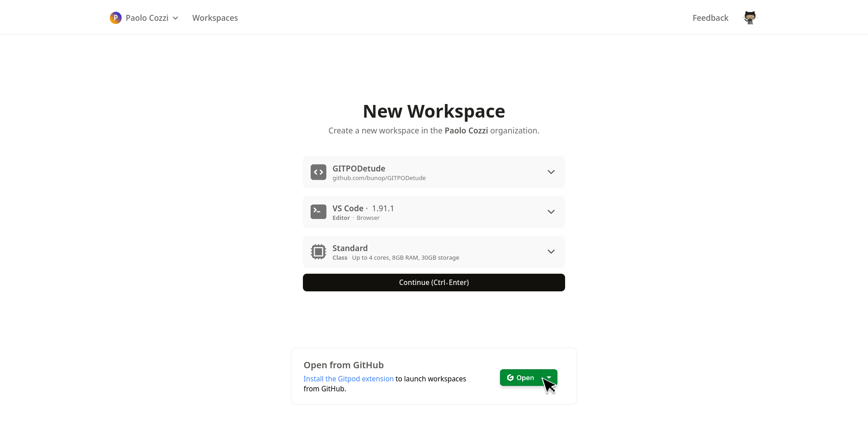The image size is (868, 423).
Task: Click the repository code brackets icon
Action: point(318,172)
